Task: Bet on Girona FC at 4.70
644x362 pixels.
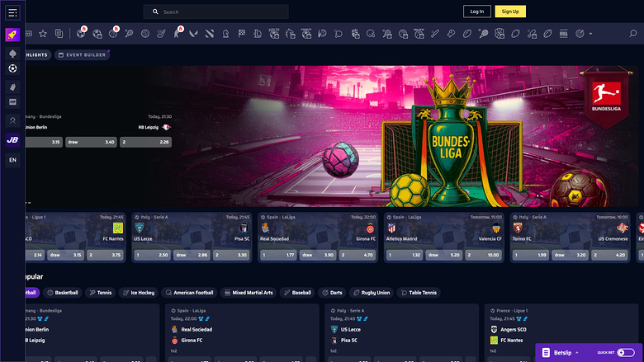Action: 358,255
